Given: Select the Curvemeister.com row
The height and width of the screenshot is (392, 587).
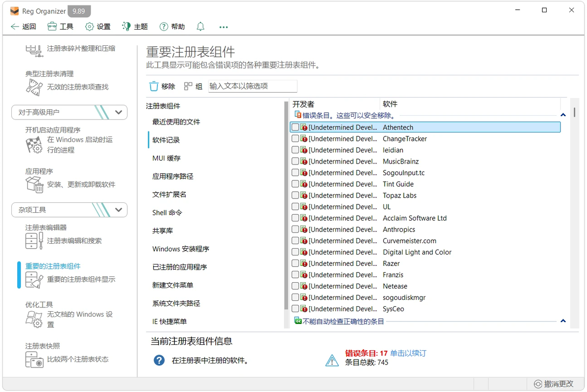Looking at the screenshot, I should pyautogui.click(x=425, y=241).
